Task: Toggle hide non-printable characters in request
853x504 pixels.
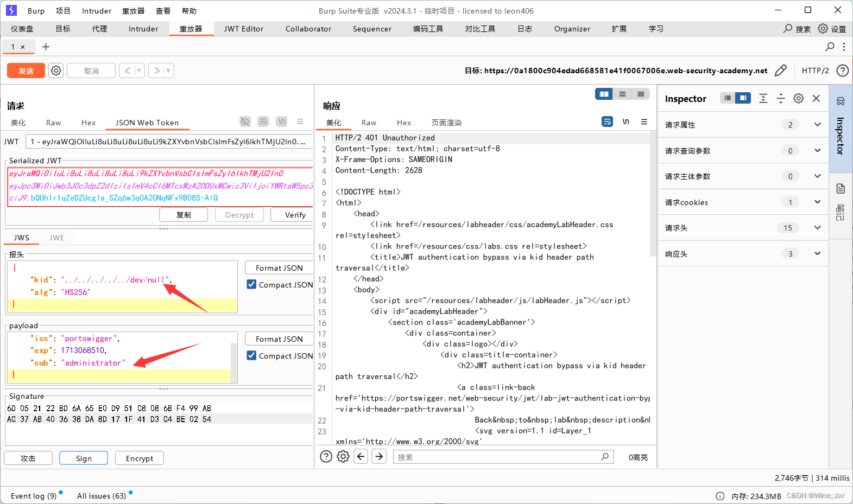Action: point(245,122)
